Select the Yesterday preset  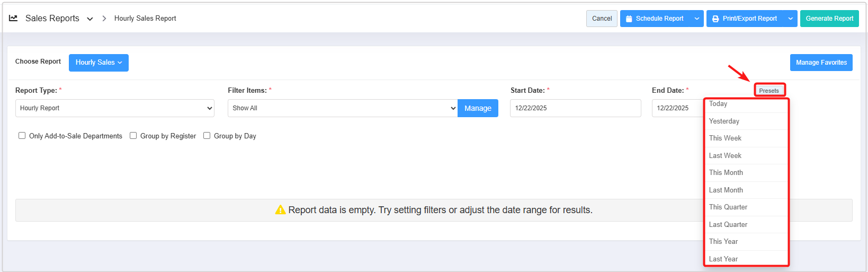pos(724,121)
